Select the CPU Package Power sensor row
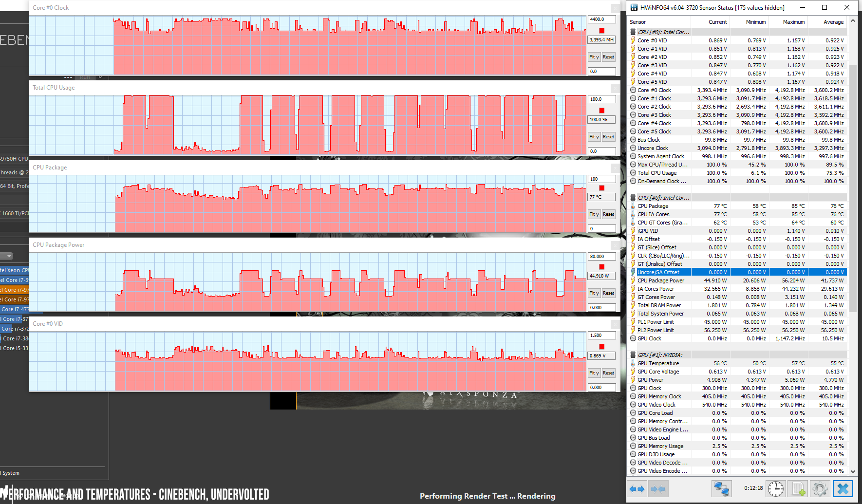Image resolution: width=862 pixels, height=504 pixels. click(x=737, y=280)
